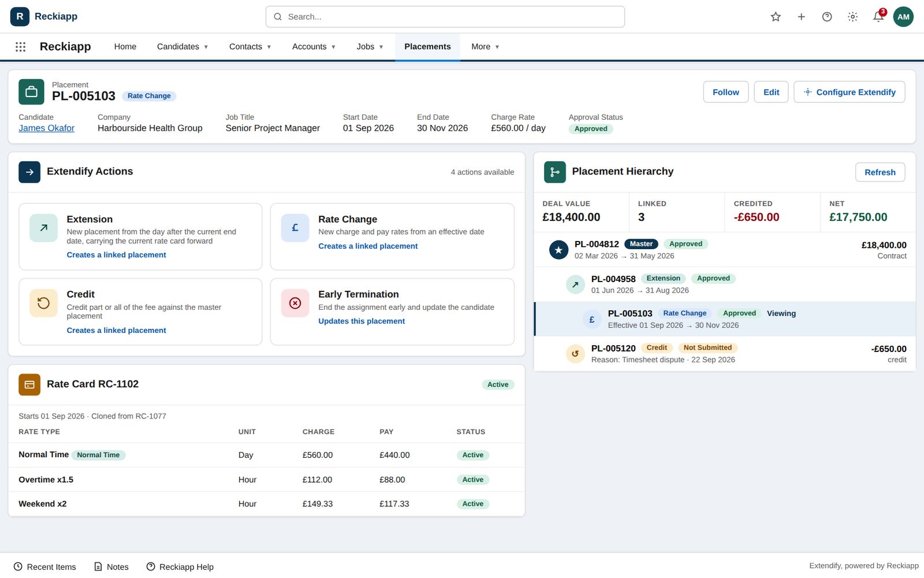Click the placement briefcase icon

click(x=31, y=91)
